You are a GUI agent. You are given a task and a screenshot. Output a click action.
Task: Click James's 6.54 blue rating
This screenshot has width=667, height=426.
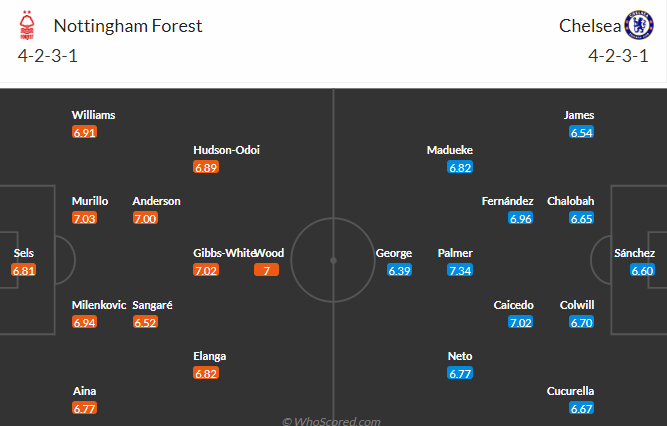(x=581, y=132)
